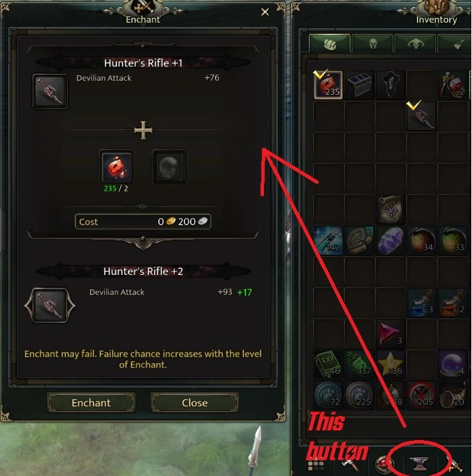Click the EXP book item in inventory
Image resolution: width=472 pixels, height=476 pixels.
coord(328,363)
